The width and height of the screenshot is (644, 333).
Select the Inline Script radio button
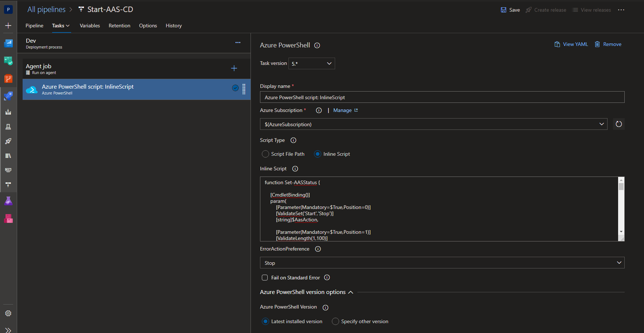[318, 154]
